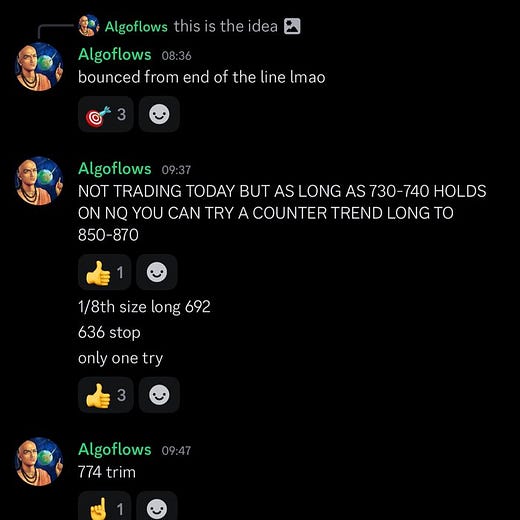This screenshot has width=520, height=520.
Task: Add reaction to the 'bounced from end' message
Action: pos(159,114)
